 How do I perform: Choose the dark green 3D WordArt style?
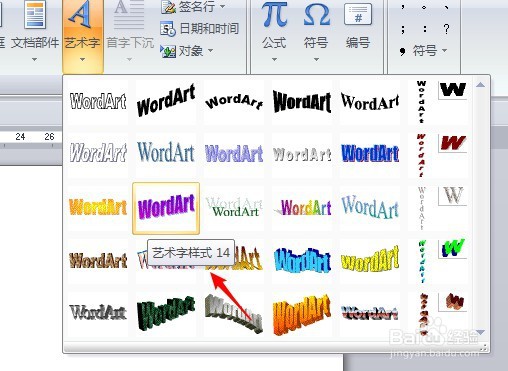[166, 313]
